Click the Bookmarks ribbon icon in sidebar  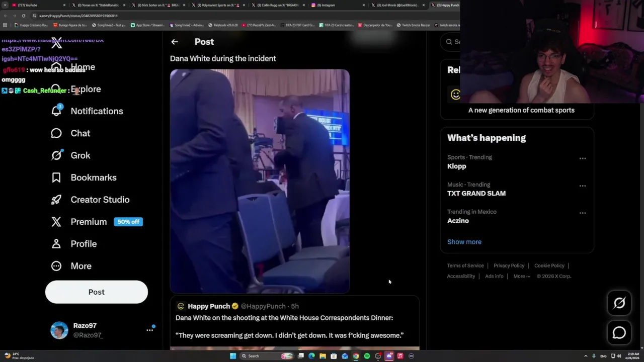pos(56,177)
